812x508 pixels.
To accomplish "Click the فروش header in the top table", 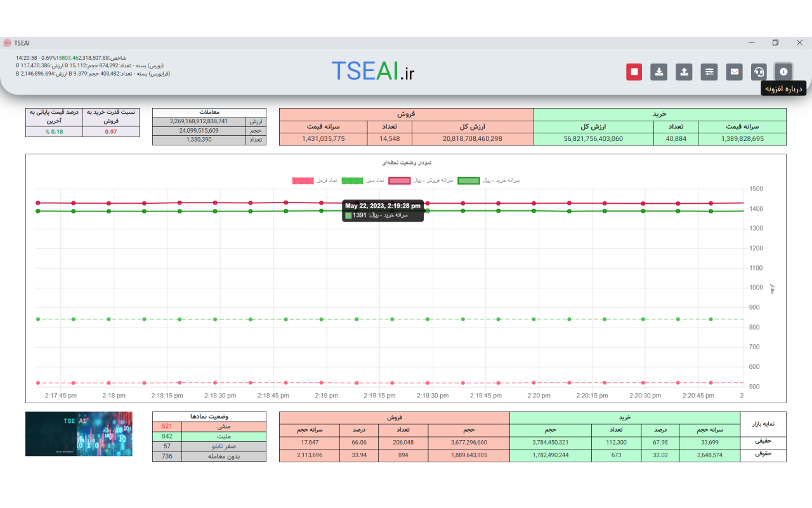I will 406,114.
